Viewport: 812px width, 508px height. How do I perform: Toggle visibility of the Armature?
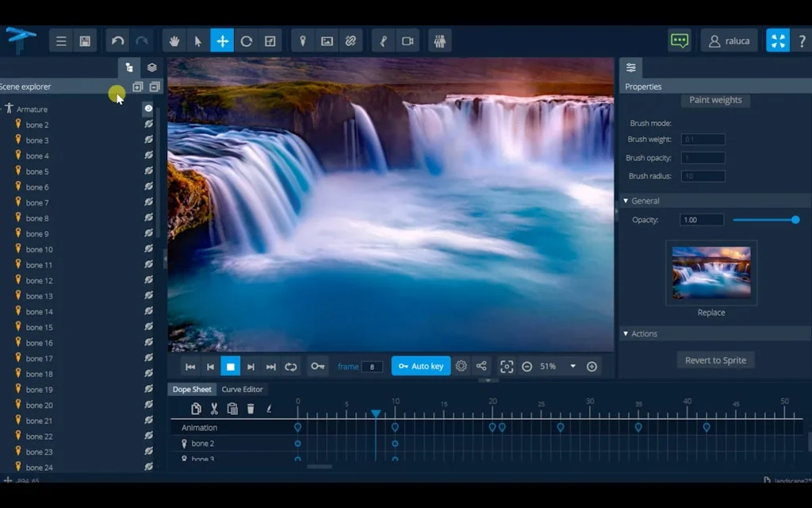pyautogui.click(x=148, y=109)
